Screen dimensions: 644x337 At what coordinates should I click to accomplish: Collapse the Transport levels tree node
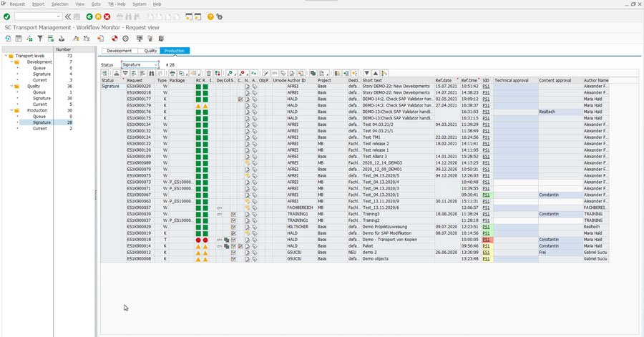[x=5, y=56]
